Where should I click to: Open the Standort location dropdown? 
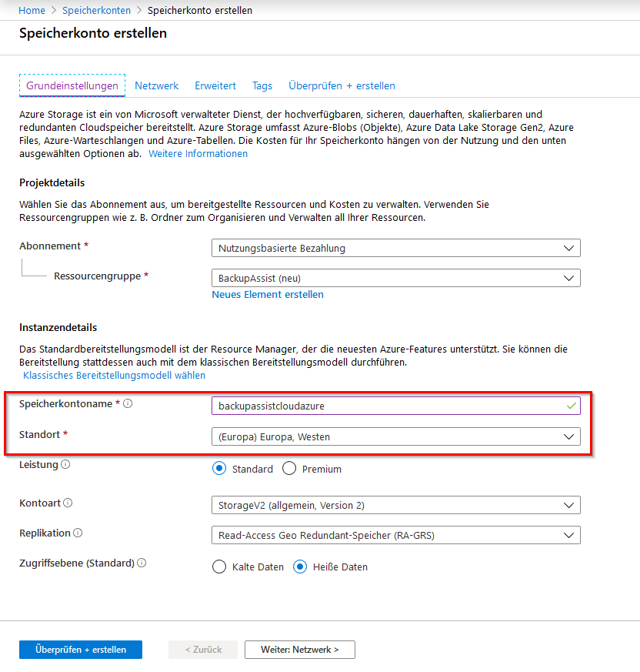[x=395, y=437]
